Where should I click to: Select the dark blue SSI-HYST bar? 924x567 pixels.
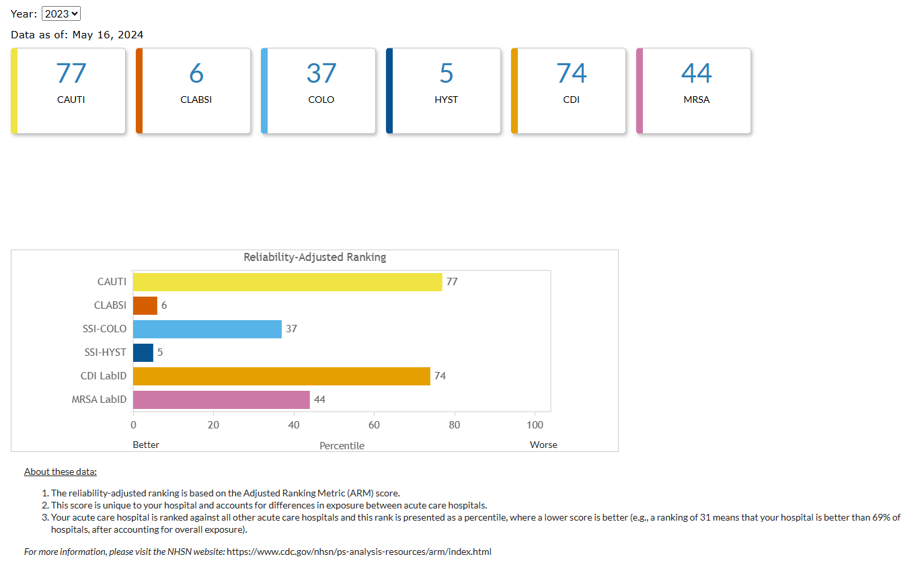pos(143,352)
